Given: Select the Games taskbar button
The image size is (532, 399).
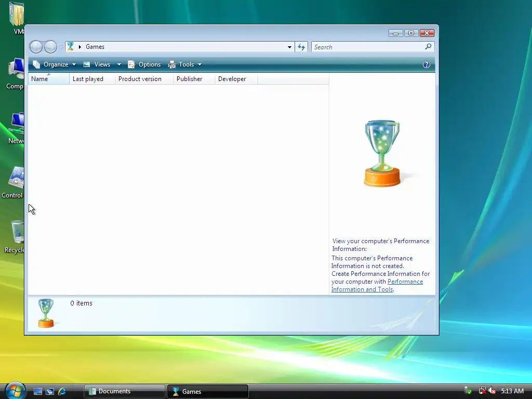Looking at the screenshot, I should click(x=208, y=391).
